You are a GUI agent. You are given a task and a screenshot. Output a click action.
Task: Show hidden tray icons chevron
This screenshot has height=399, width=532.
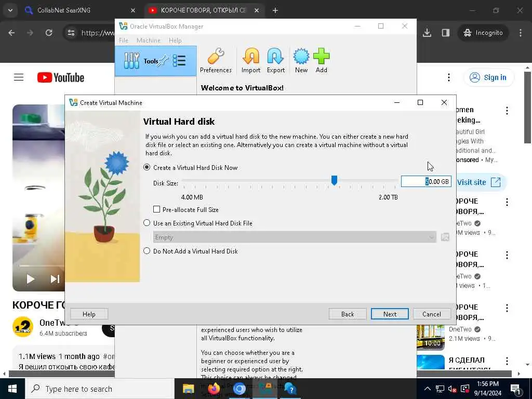(428, 389)
